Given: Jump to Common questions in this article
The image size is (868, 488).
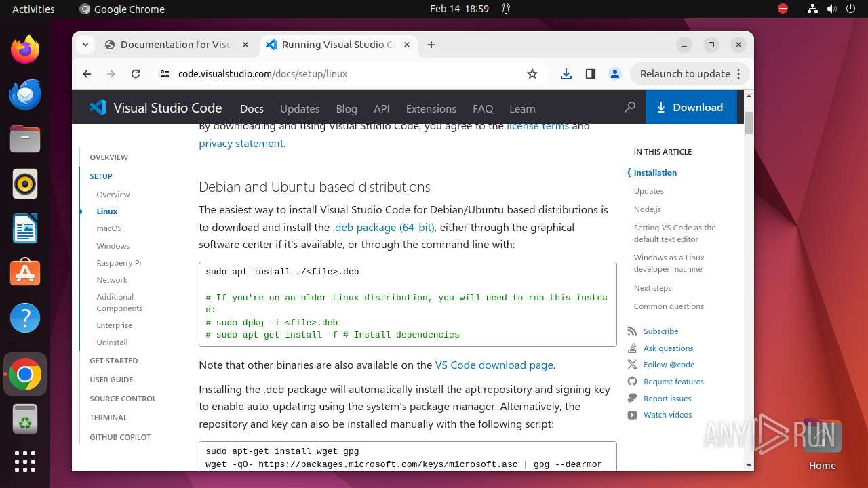Looking at the screenshot, I should [x=669, y=306].
